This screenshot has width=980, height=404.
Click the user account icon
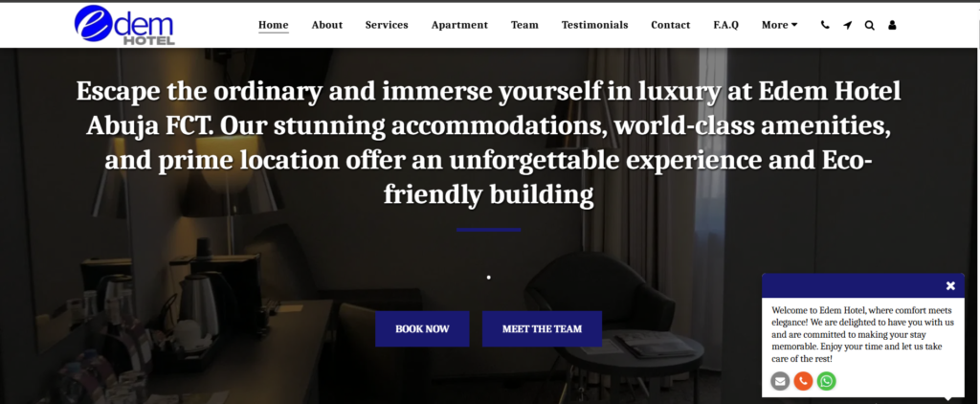892,25
